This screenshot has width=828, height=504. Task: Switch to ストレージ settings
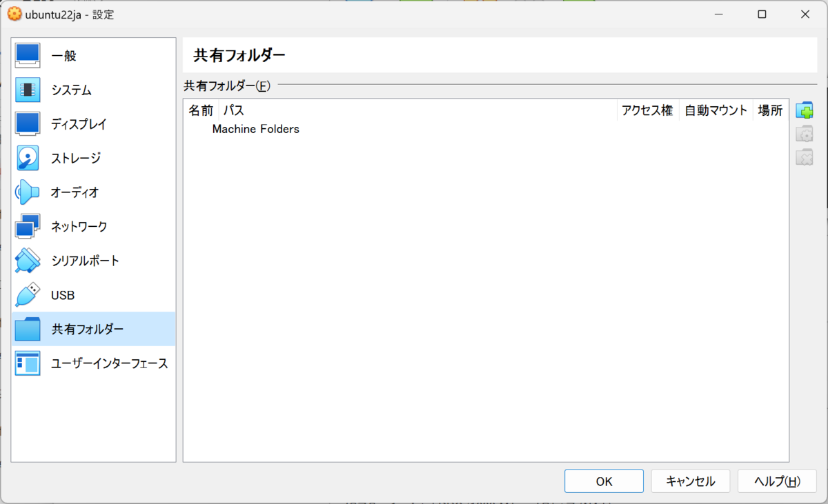point(94,158)
